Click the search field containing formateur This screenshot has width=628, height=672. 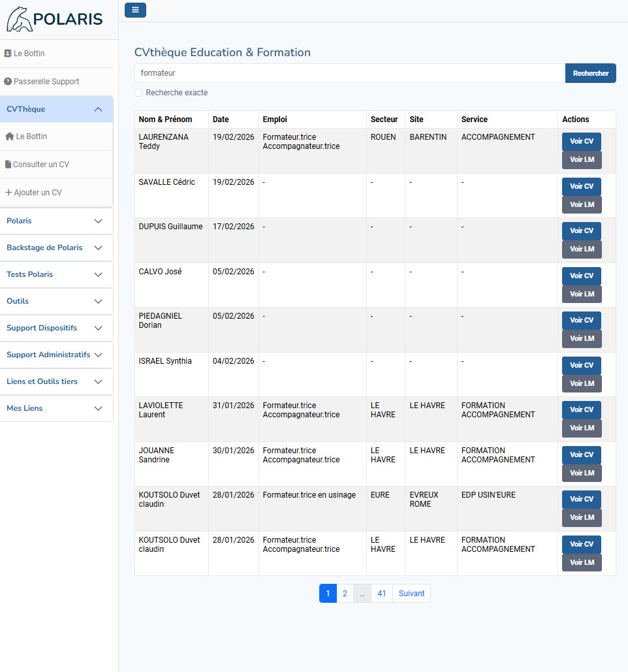tap(349, 73)
